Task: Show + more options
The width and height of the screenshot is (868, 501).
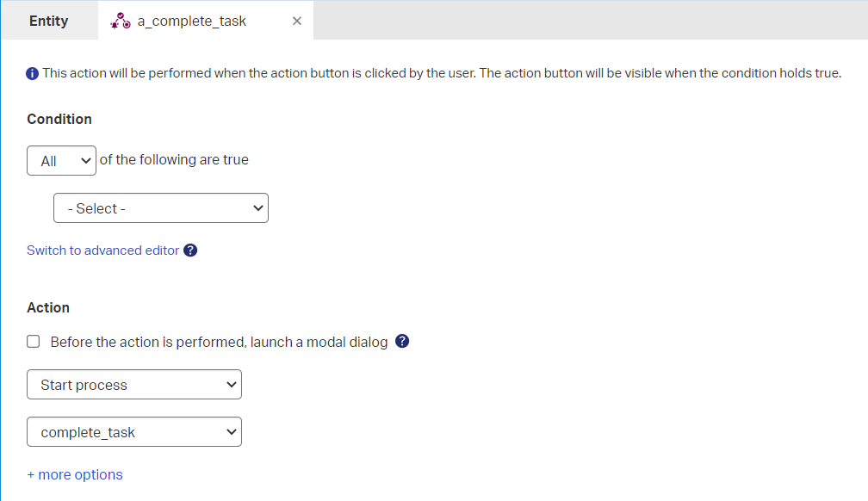Action: (75, 475)
